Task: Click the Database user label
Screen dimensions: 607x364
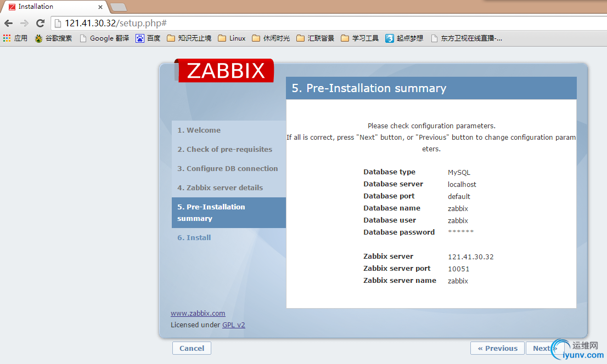Action: point(390,220)
